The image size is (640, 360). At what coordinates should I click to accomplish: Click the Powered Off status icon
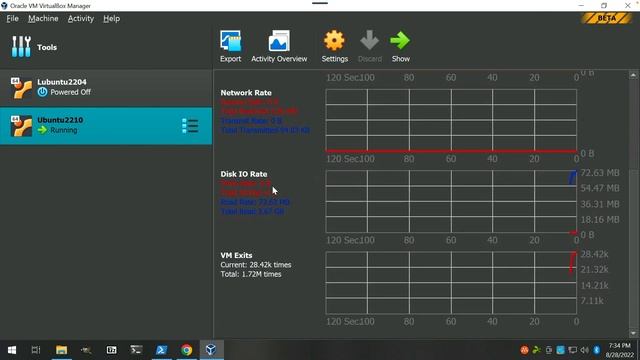[x=42, y=92]
